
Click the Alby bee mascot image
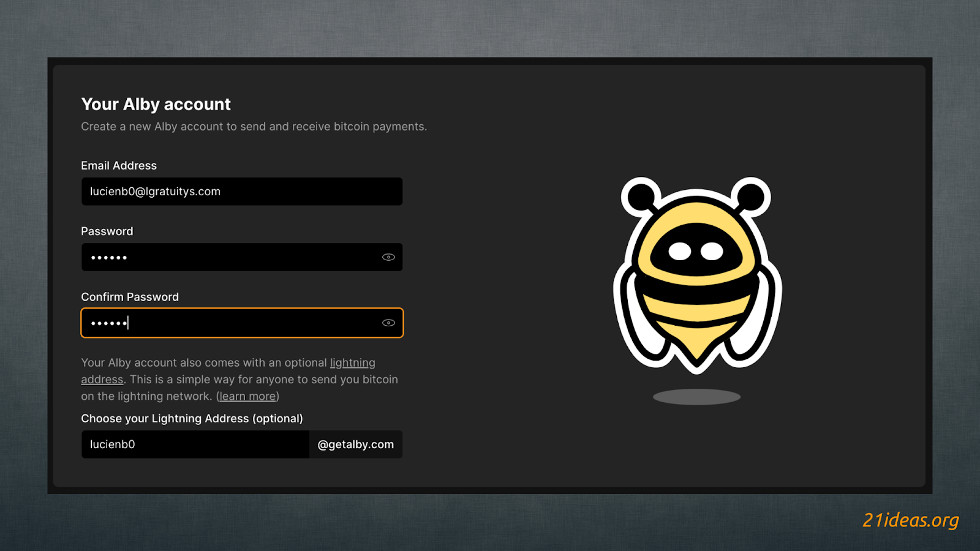[x=697, y=275]
